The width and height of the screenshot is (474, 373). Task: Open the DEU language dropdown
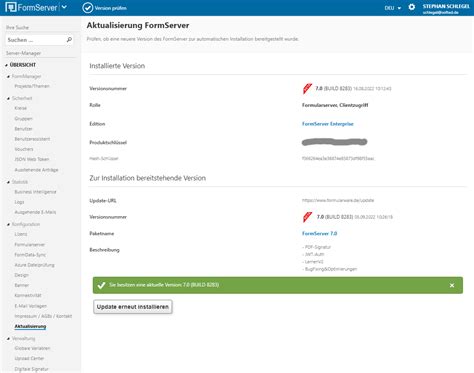coord(393,8)
